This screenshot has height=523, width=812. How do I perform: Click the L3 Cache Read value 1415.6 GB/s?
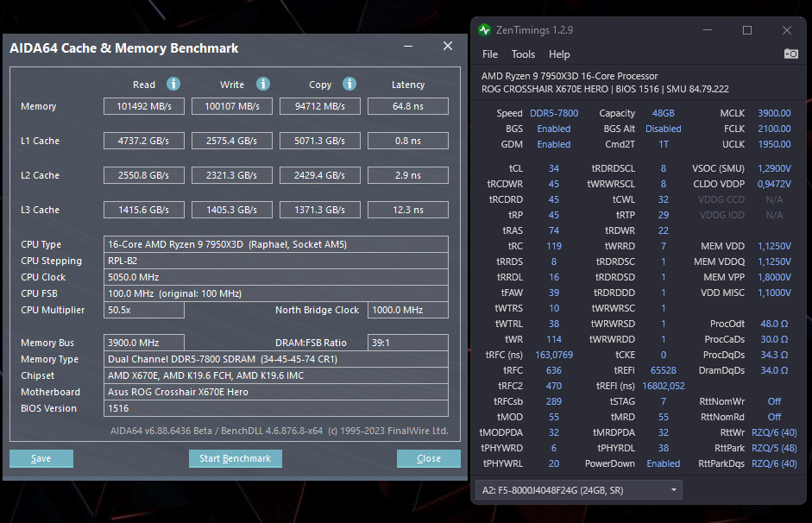(x=144, y=210)
